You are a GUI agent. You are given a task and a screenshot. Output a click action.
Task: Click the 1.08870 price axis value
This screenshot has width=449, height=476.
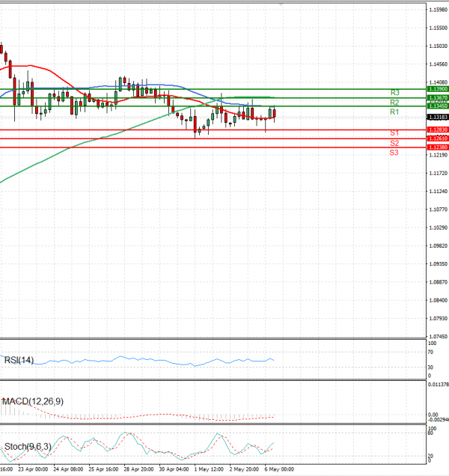pos(439,282)
